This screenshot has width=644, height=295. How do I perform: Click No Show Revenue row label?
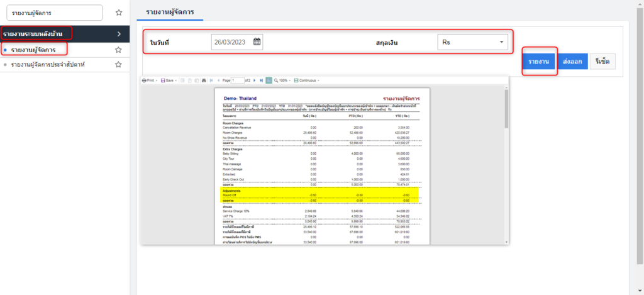[235, 138]
